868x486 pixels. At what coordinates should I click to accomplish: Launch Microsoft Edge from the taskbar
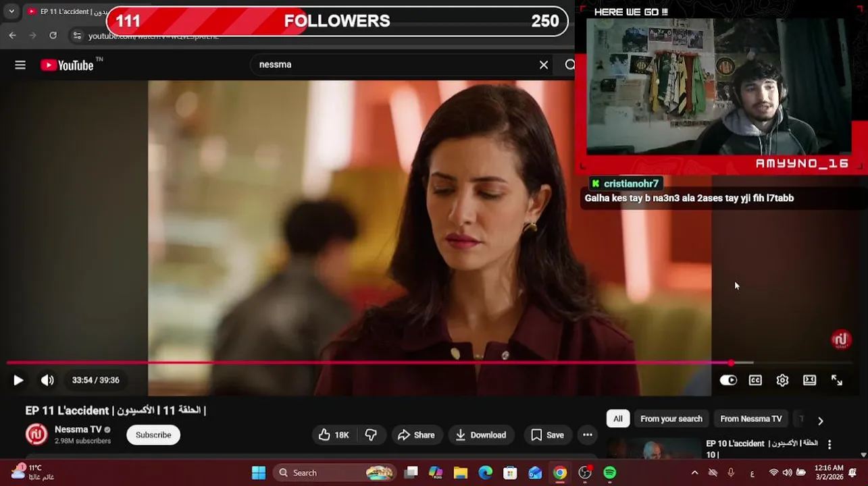click(486, 473)
